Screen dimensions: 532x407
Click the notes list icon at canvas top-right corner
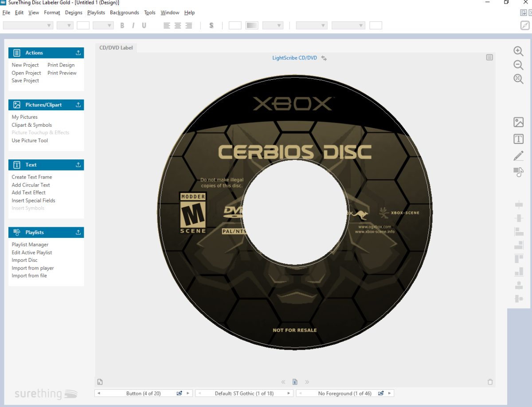(x=489, y=58)
